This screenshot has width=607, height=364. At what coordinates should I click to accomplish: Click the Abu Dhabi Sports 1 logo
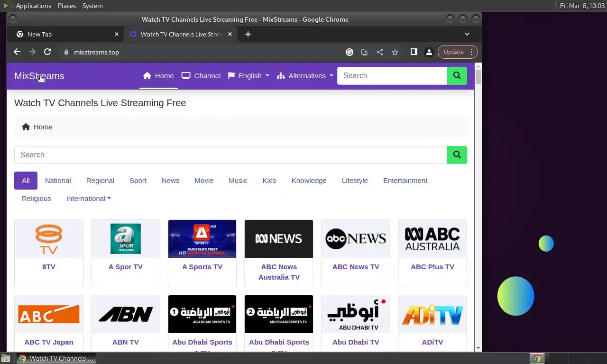click(x=202, y=314)
